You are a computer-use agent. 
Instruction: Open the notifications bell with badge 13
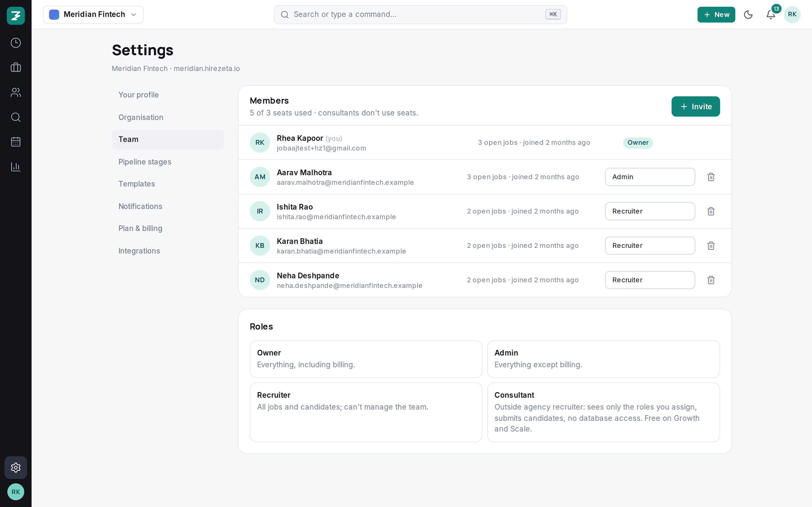(771, 14)
